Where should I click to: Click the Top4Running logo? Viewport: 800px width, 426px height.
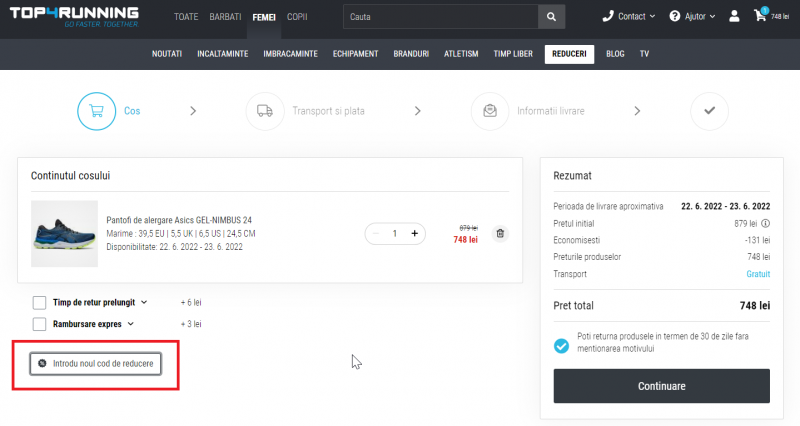point(74,17)
